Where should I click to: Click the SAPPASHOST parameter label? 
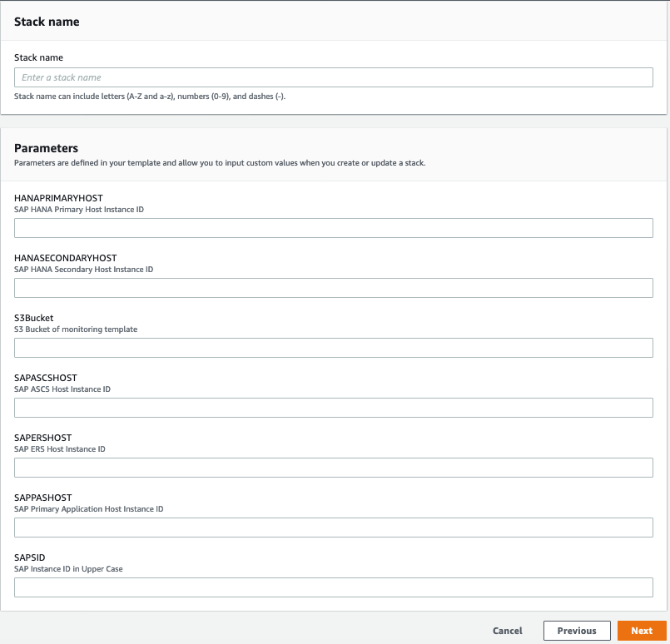point(42,498)
